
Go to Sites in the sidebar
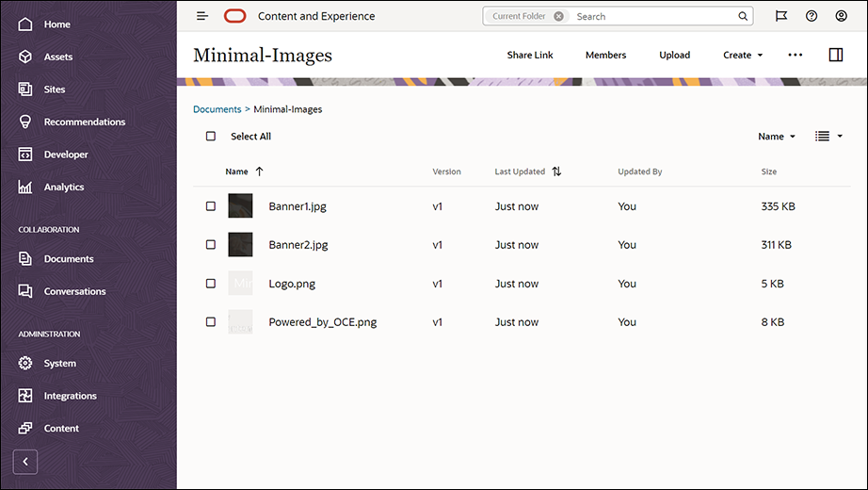[x=55, y=90]
